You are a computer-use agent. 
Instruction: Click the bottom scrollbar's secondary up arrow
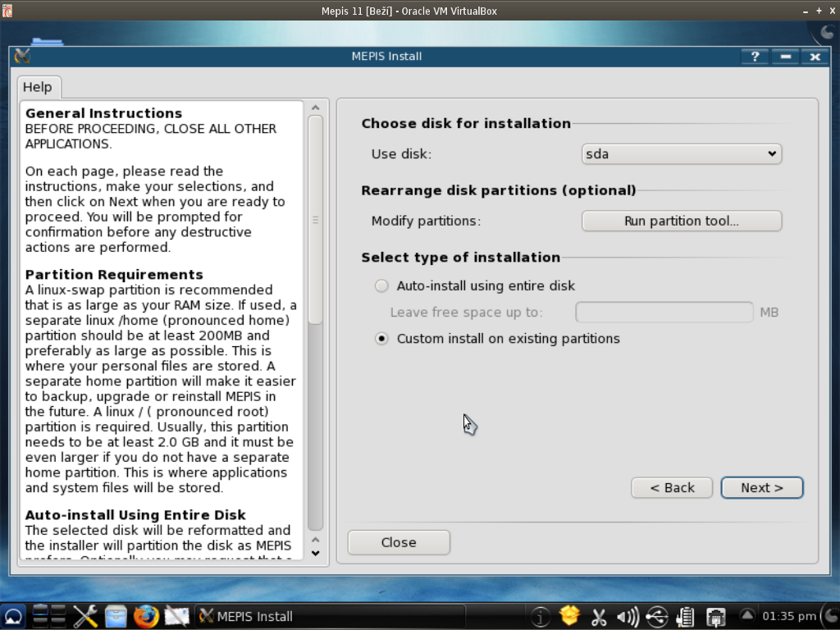[x=316, y=540]
